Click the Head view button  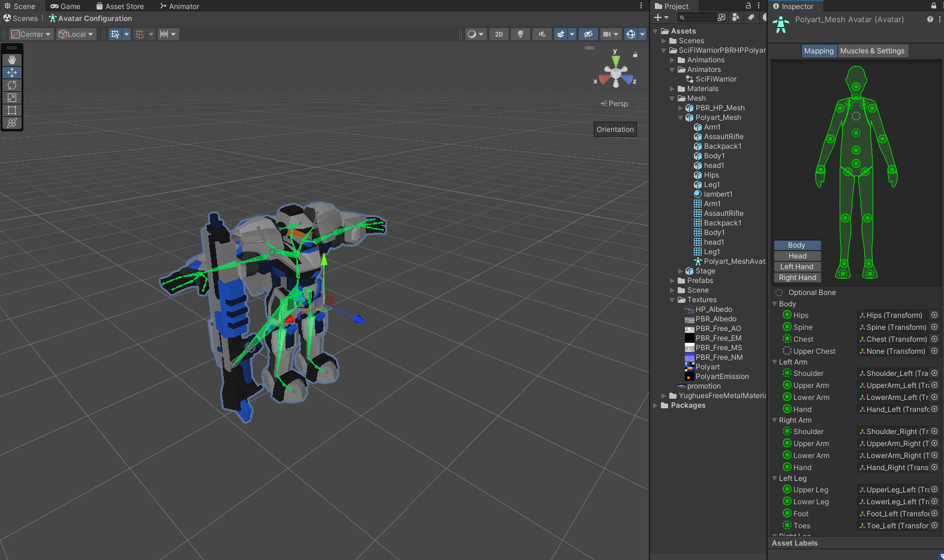797,256
